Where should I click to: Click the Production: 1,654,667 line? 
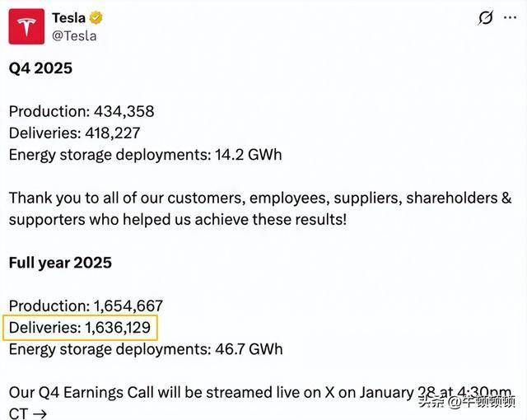tap(86, 306)
